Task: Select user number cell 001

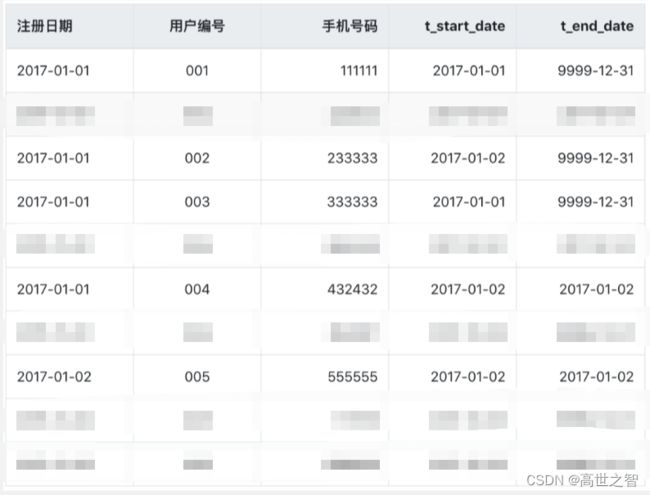Action: (197, 70)
